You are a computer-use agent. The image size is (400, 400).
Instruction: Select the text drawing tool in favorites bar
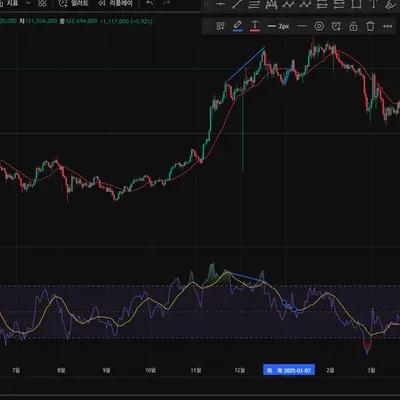pos(374,4)
